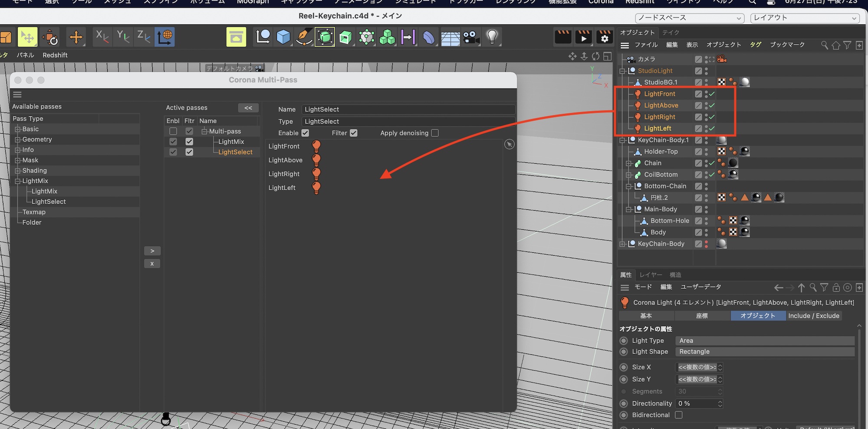868x429 pixels.
Task: Open the render settings clapperboard gear icon
Action: [604, 37]
